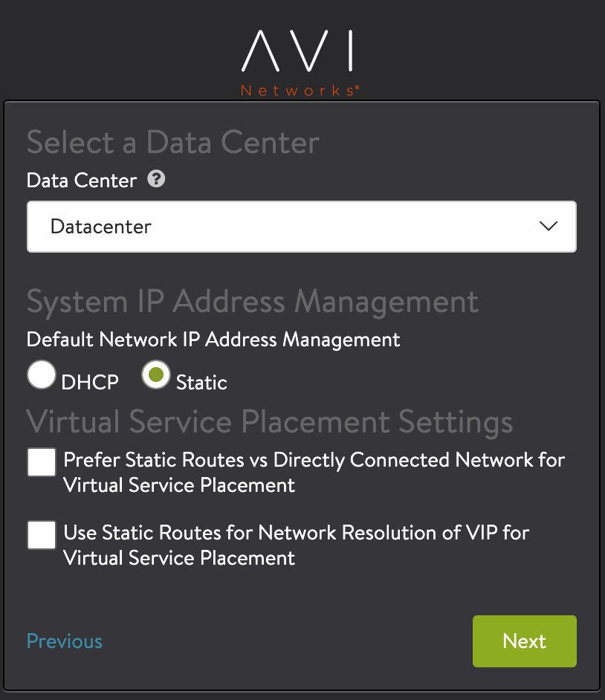Click the help question mark beside Data Center
The height and width of the screenshot is (700, 605).
click(156, 179)
